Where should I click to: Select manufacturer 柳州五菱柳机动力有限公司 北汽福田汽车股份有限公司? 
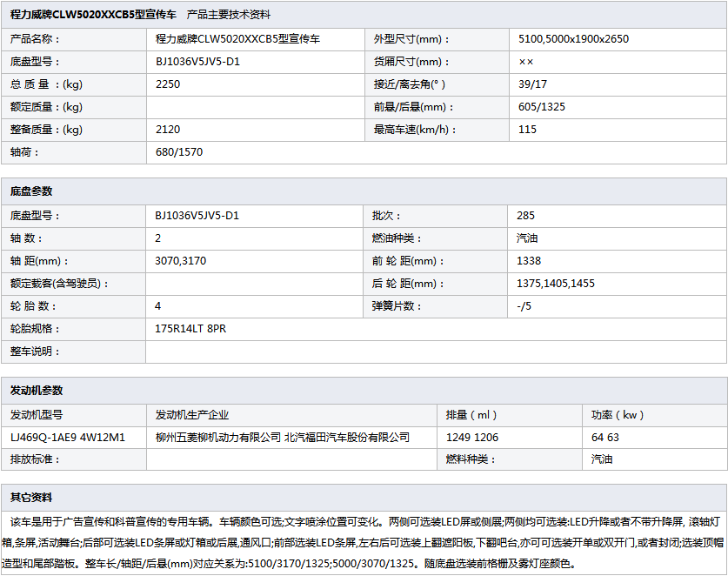(283, 438)
